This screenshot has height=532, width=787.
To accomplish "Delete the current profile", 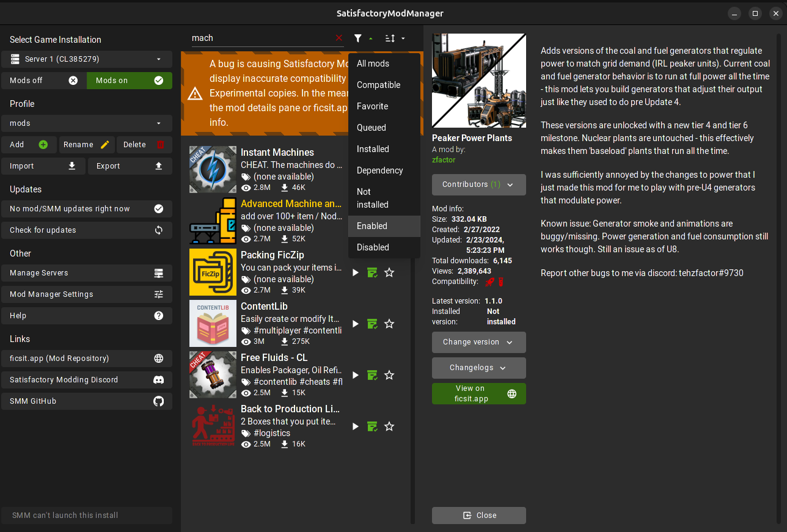I will point(144,145).
